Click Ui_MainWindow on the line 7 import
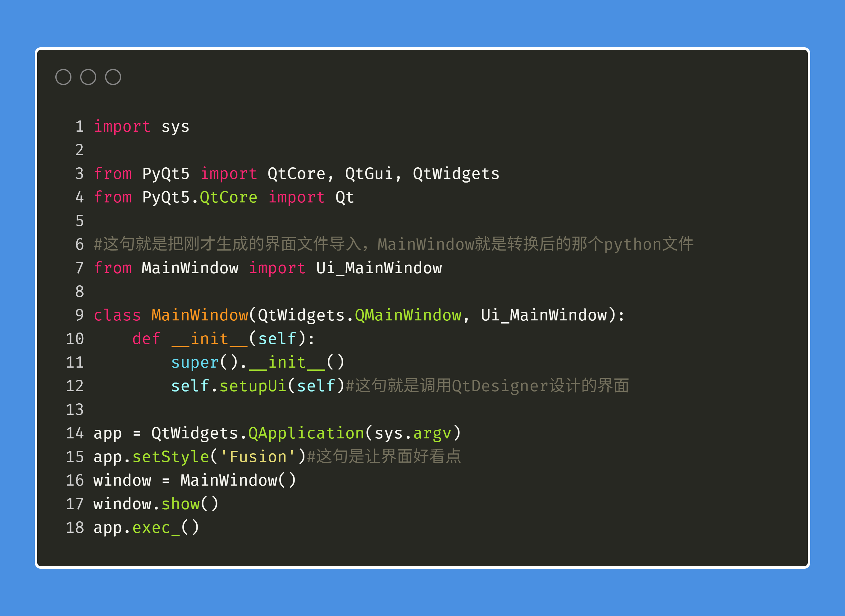The width and height of the screenshot is (845, 616). coord(379,268)
